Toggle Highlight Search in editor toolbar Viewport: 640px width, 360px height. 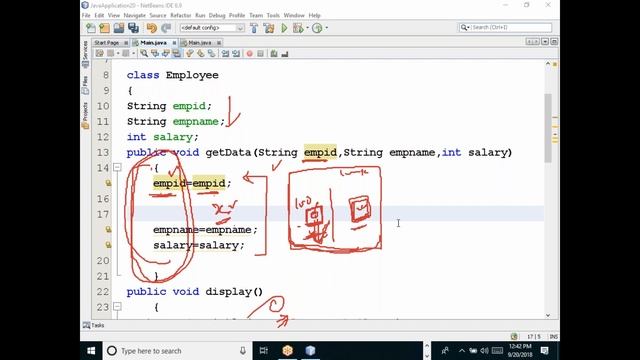coord(176,53)
